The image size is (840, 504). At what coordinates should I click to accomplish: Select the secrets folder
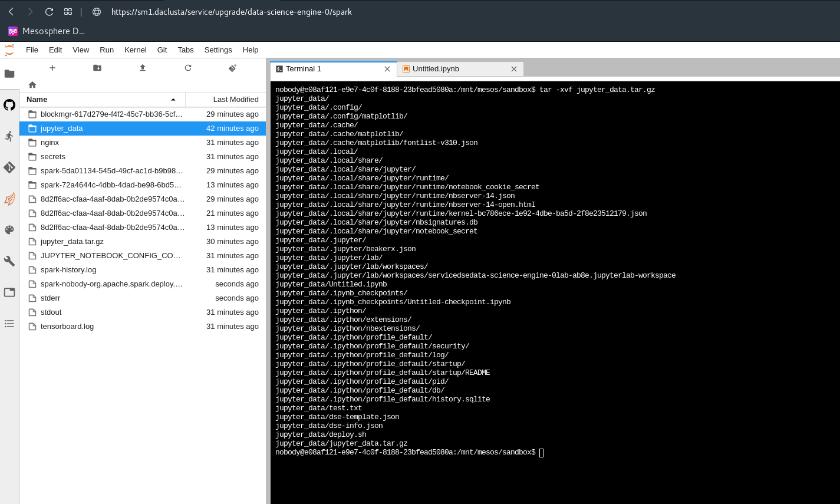[x=143, y=157]
